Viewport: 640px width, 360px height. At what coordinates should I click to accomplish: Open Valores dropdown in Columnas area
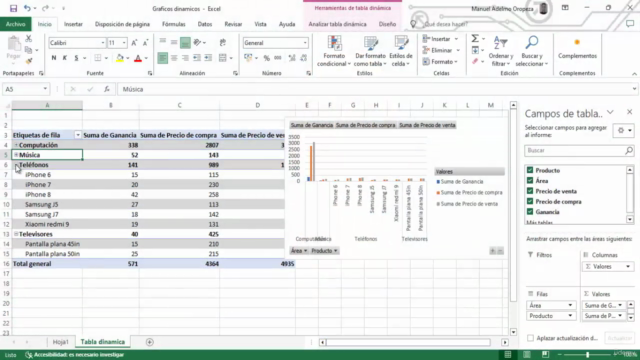click(x=628, y=267)
